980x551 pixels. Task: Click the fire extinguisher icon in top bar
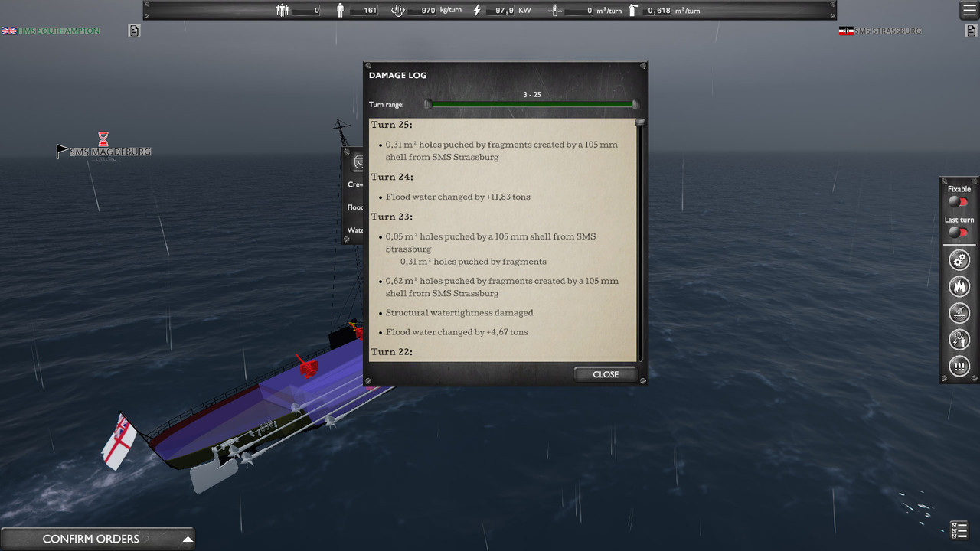point(633,11)
